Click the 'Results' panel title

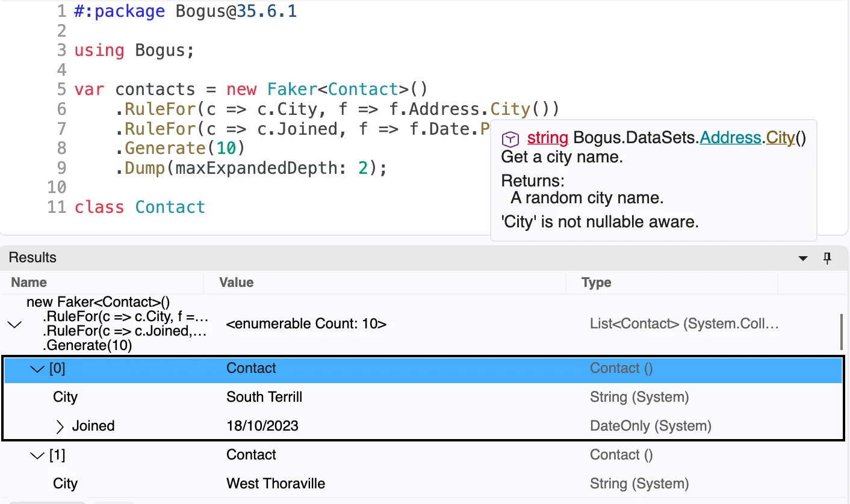click(x=33, y=257)
